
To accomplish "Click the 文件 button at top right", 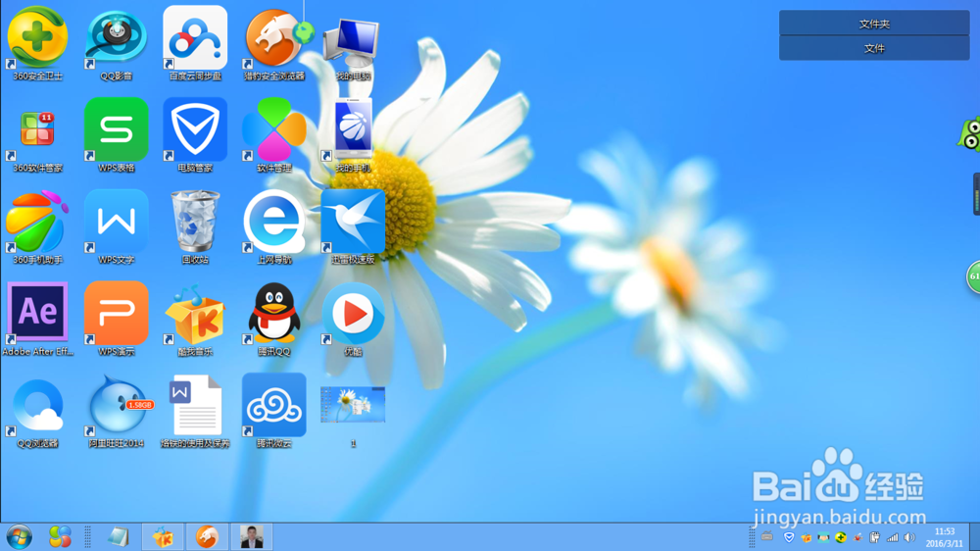I will [x=874, y=48].
